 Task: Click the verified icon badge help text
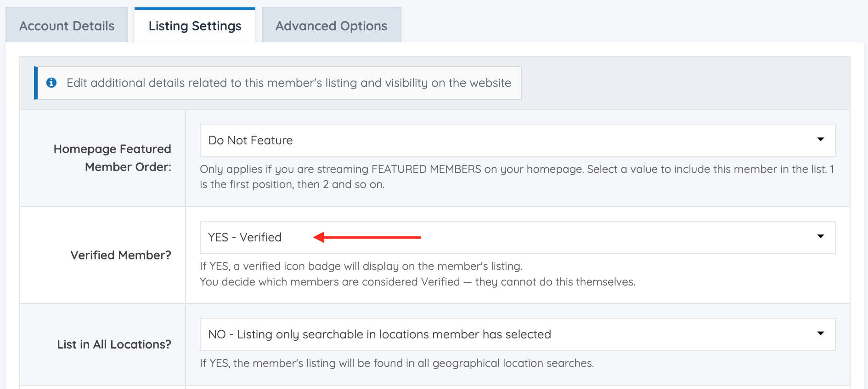pos(361,266)
